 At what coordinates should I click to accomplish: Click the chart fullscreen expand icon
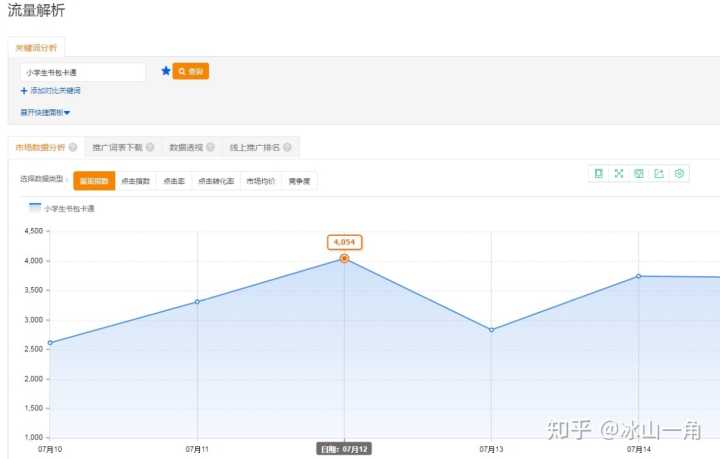click(x=619, y=173)
